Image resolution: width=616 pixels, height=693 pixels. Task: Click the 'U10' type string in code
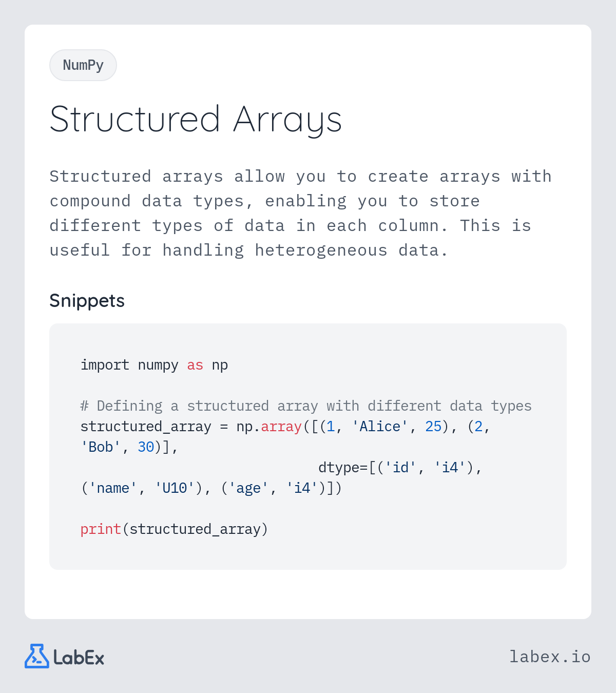[x=175, y=488]
